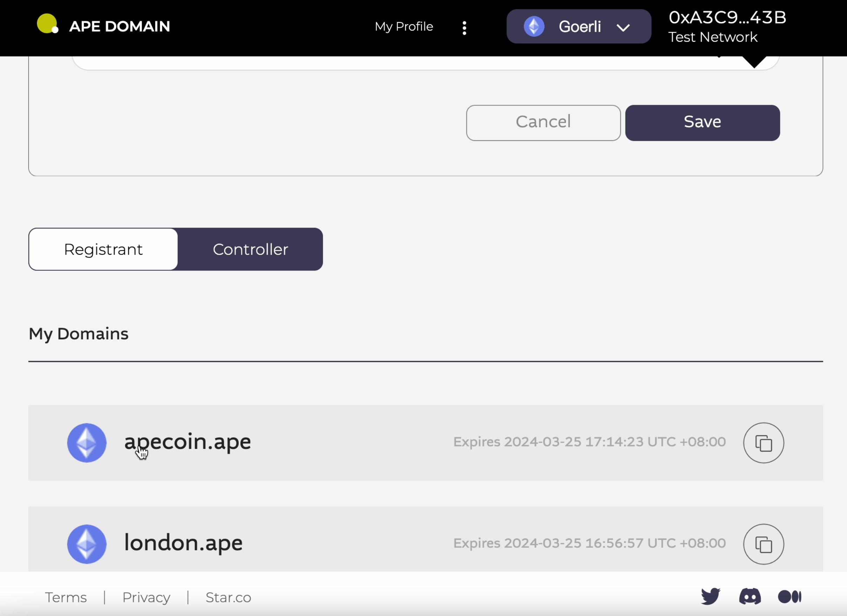
Task: Click the Star.co footer link
Action: [x=228, y=597]
